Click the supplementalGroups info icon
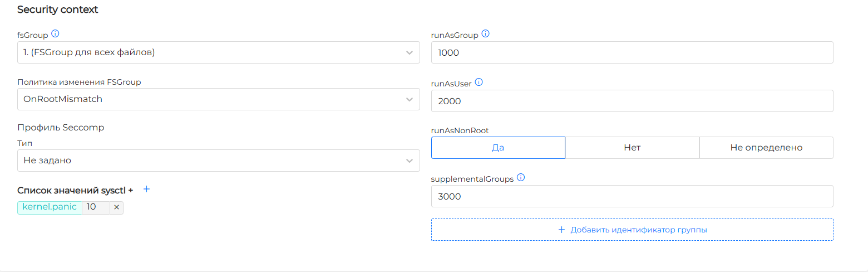Viewport: 868px width, 272px height. pos(521,178)
